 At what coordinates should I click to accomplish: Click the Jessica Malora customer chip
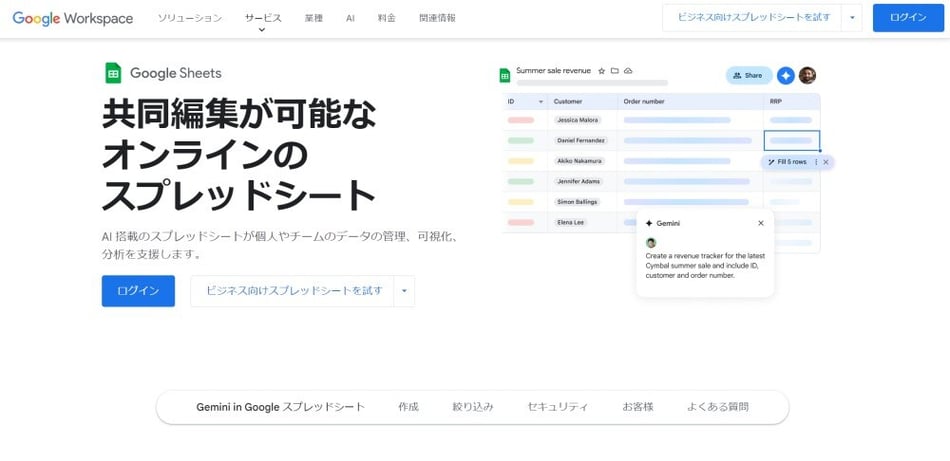tap(577, 120)
